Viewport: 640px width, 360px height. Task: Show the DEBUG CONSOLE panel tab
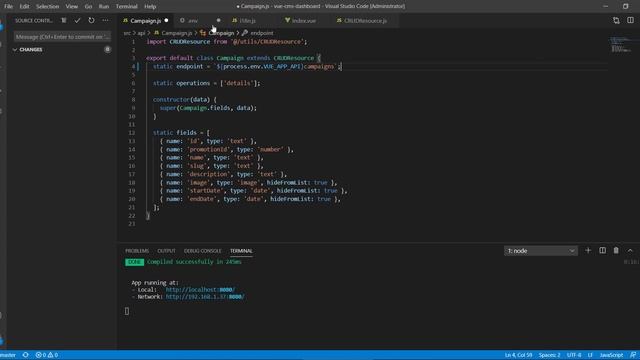click(202, 251)
